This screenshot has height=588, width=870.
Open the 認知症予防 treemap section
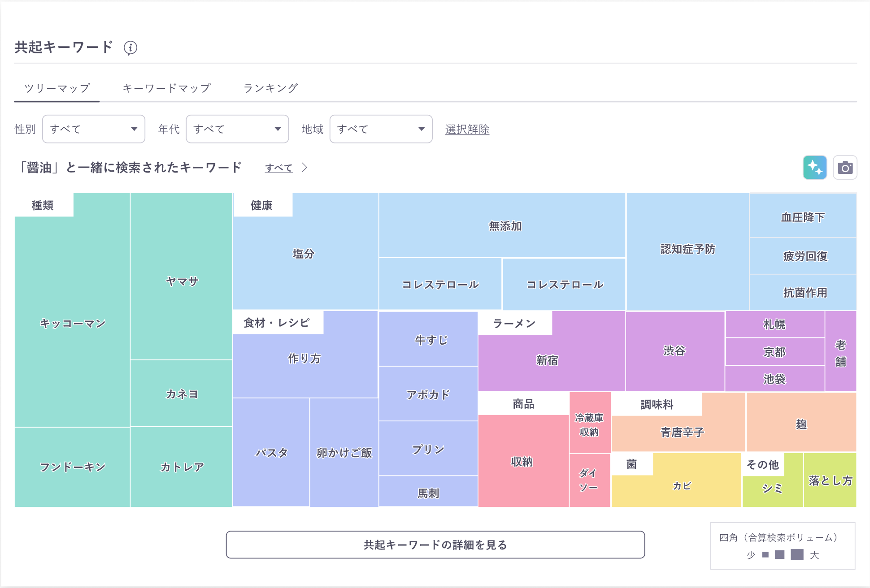pos(687,249)
